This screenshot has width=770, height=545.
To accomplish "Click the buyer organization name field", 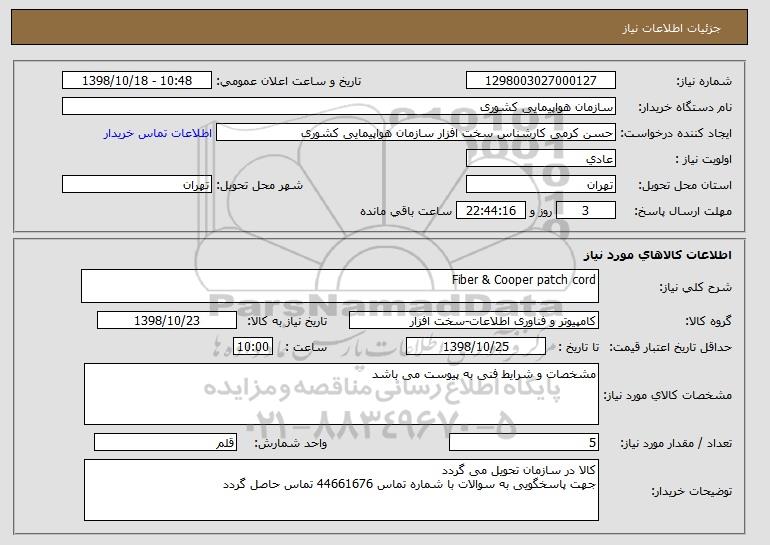I will pyautogui.click(x=339, y=107).
